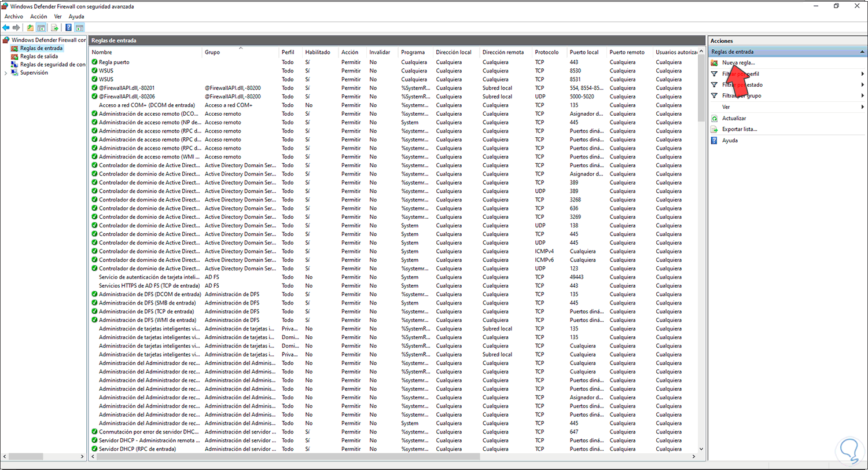Click the Ayuda question-mark icon in Acciones
Viewport: 868px width, 470px height.
(x=715, y=140)
